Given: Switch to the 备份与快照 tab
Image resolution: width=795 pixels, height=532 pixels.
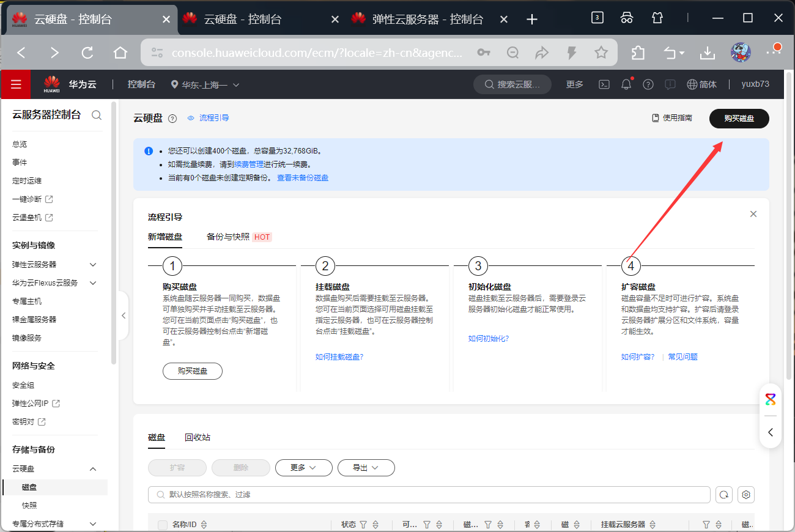Looking at the screenshot, I should (x=228, y=237).
